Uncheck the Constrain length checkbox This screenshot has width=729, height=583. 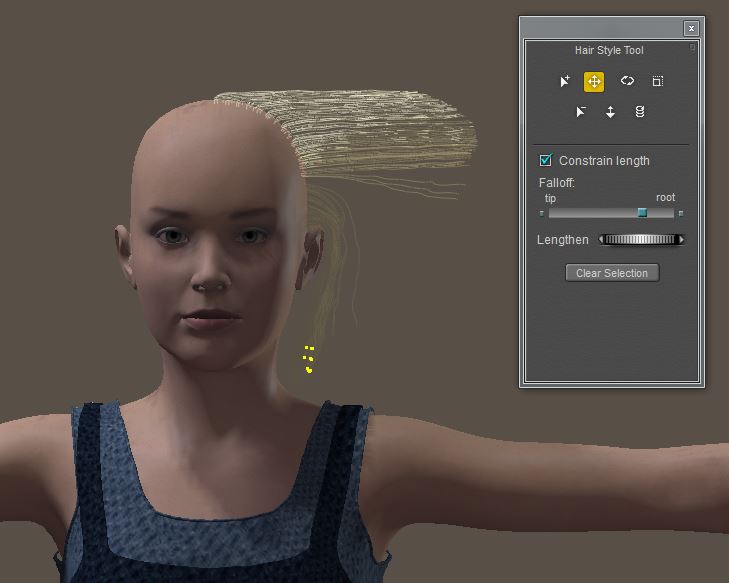click(546, 160)
